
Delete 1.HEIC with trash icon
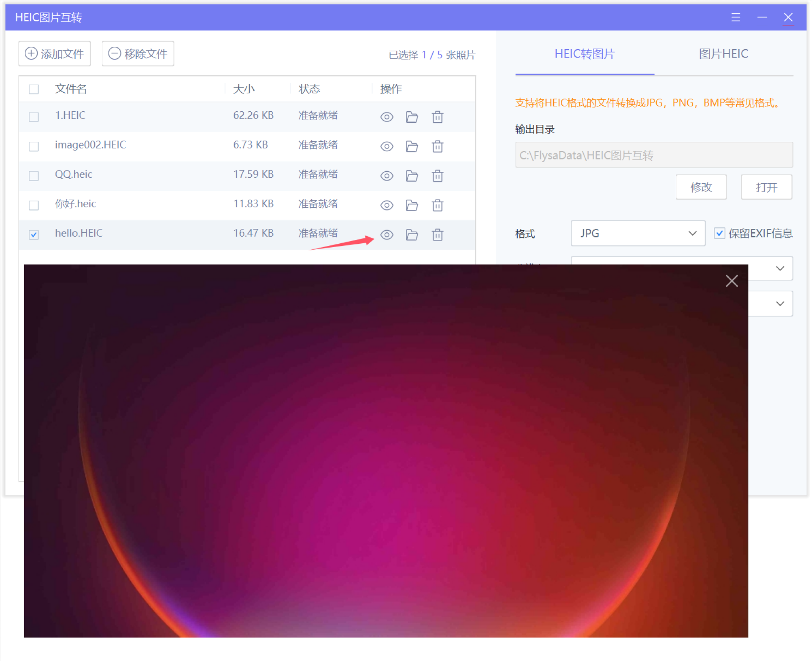tap(437, 117)
